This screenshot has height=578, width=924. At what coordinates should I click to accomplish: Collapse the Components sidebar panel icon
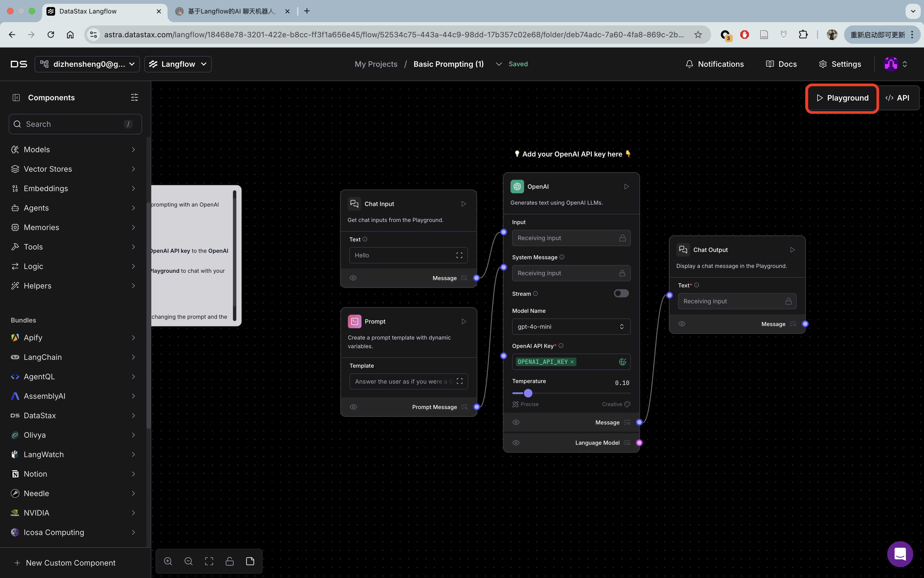point(16,98)
